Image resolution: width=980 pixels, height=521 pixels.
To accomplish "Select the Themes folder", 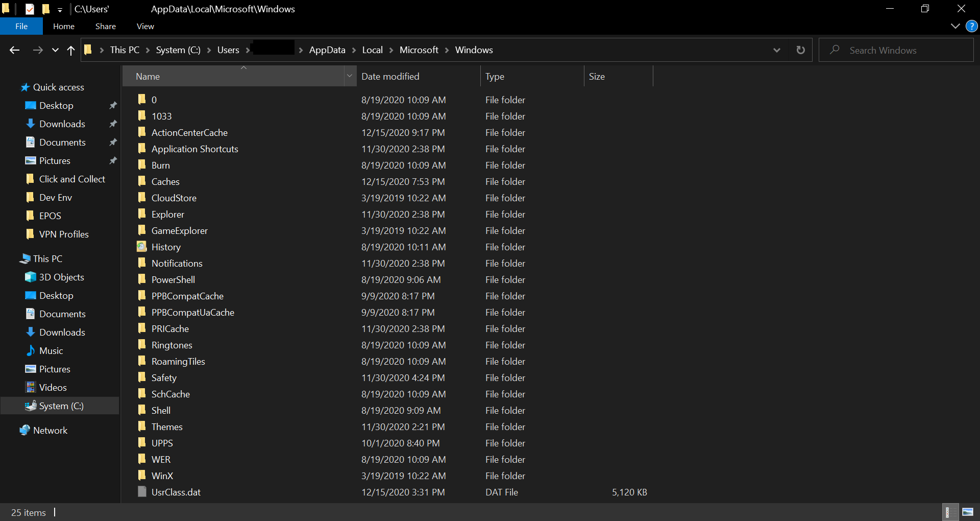I will [x=167, y=427].
